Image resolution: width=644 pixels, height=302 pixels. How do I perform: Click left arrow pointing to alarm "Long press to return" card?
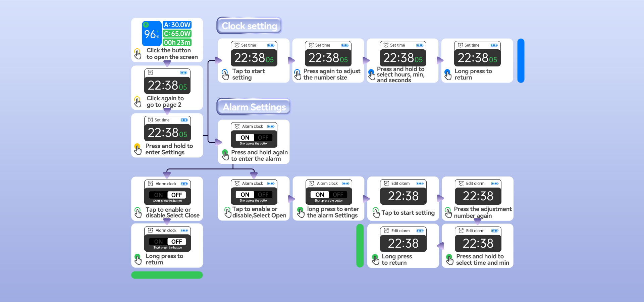(440, 246)
